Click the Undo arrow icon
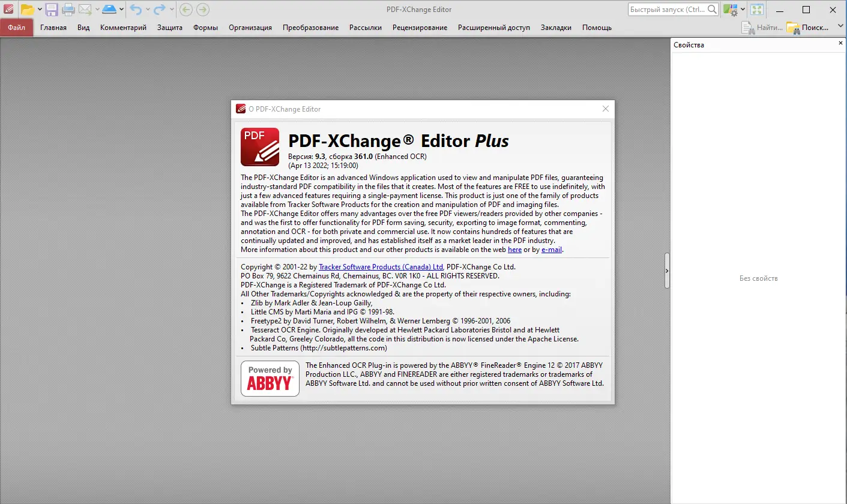847x504 pixels. click(x=136, y=9)
